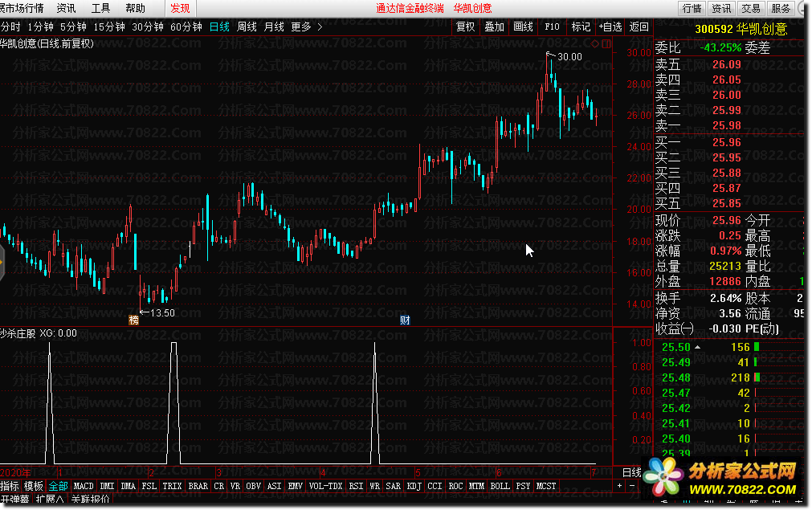812x510 pixels.
Task: Select the CCI indicator
Action: pos(435,486)
